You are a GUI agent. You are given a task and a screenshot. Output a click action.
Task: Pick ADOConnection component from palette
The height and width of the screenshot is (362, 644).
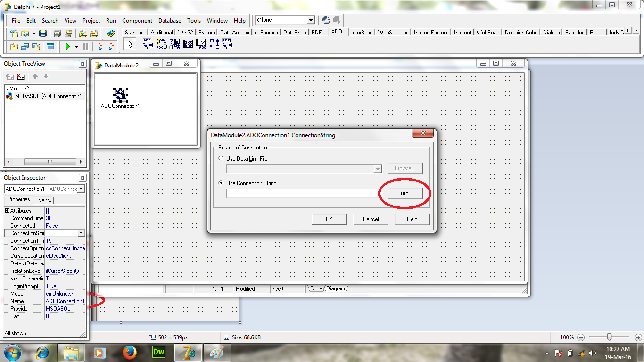pos(148,44)
